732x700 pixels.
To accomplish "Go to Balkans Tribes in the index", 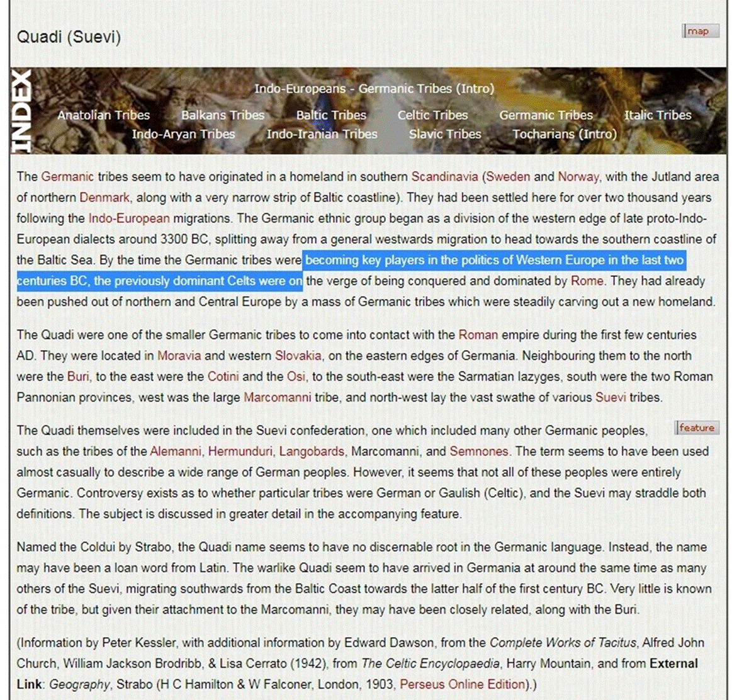I will [x=223, y=115].
